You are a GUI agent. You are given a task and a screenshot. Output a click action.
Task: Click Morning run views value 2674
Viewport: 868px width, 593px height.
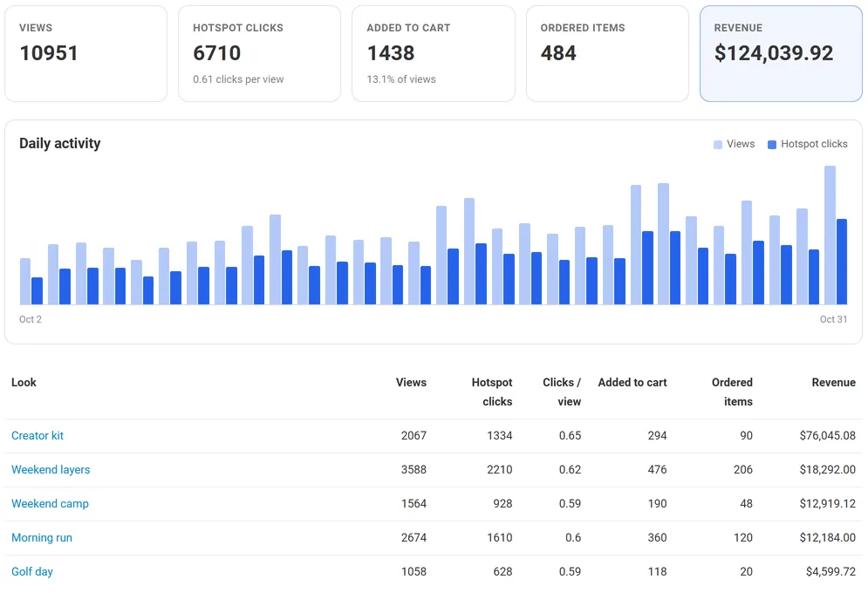pos(414,538)
